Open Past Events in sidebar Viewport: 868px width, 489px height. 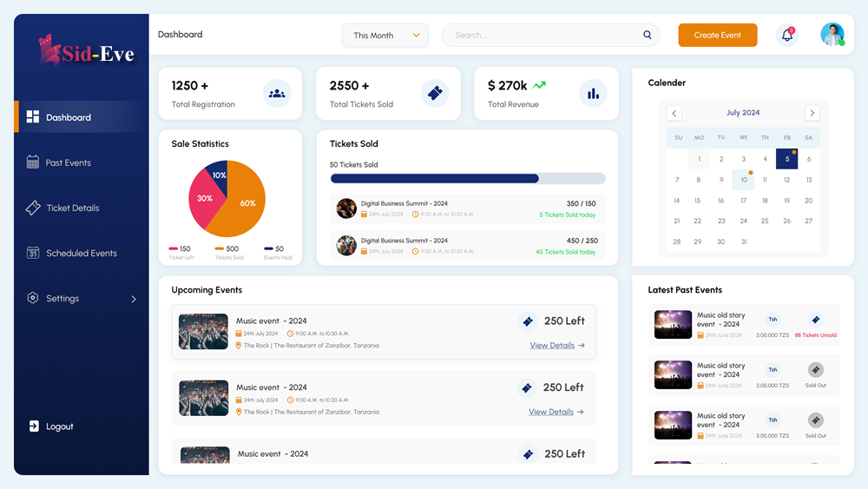click(x=68, y=163)
